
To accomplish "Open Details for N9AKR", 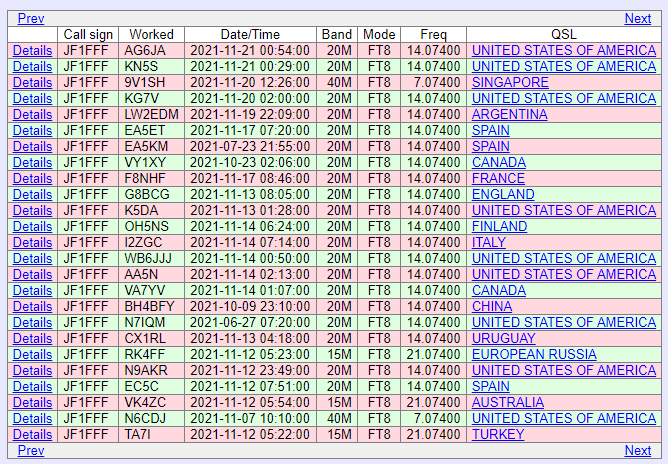I will point(32,370).
